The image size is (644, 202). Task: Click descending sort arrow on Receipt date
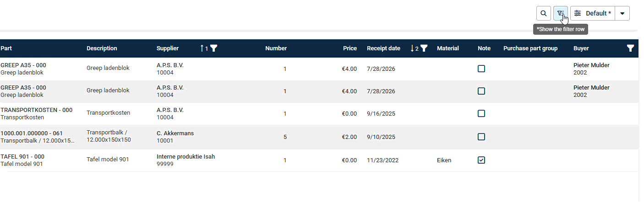tap(412, 48)
